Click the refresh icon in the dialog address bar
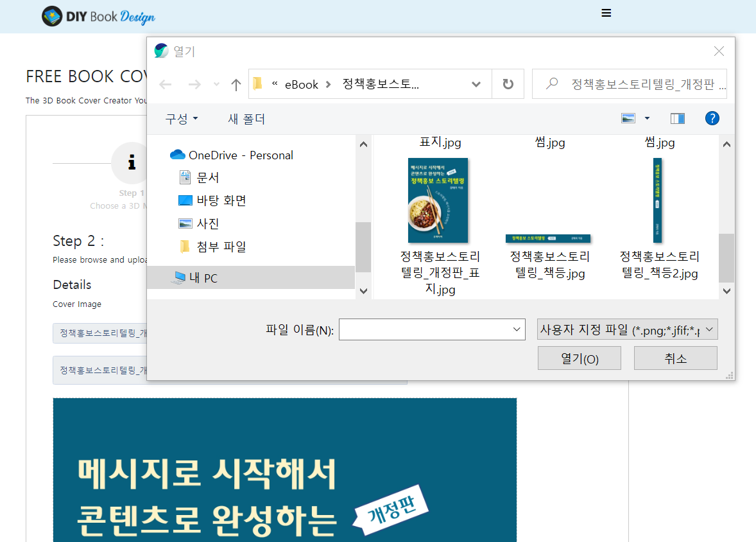Viewport: 756px width, 542px height. pos(508,83)
